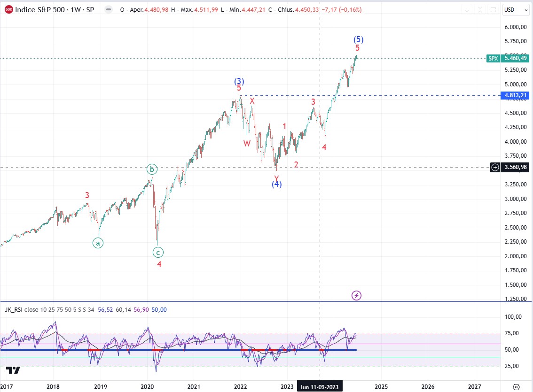Select the circled green 'c' wave label

click(x=158, y=252)
